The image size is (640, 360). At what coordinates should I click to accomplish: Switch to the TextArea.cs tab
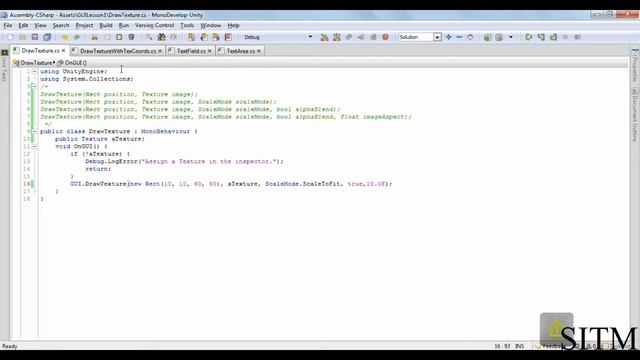tap(240, 51)
